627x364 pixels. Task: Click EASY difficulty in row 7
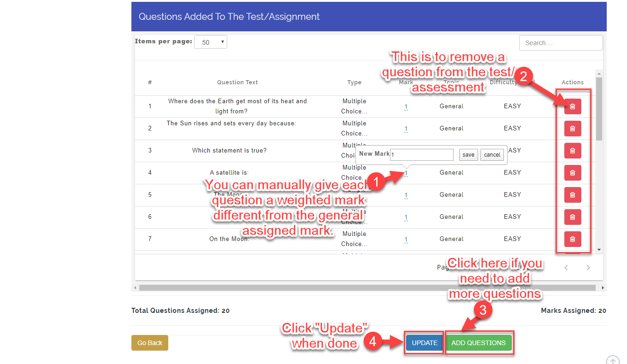click(x=512, y=239)
